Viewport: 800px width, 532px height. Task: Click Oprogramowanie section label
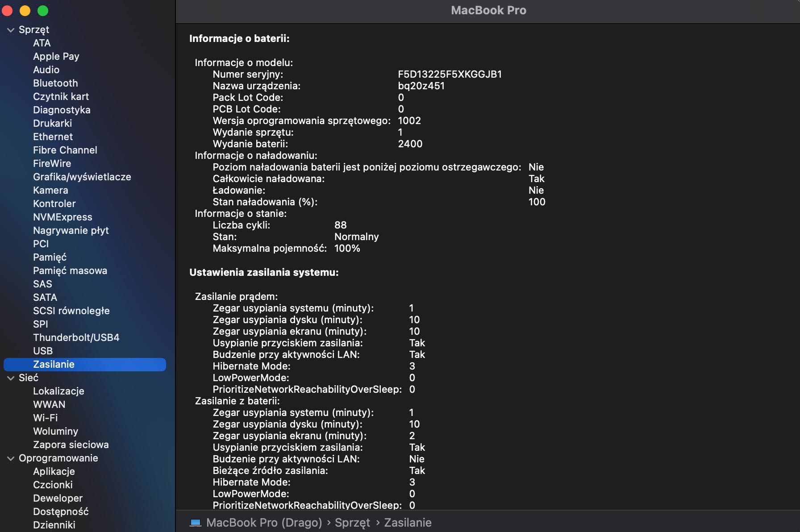(x=58, y=458)
